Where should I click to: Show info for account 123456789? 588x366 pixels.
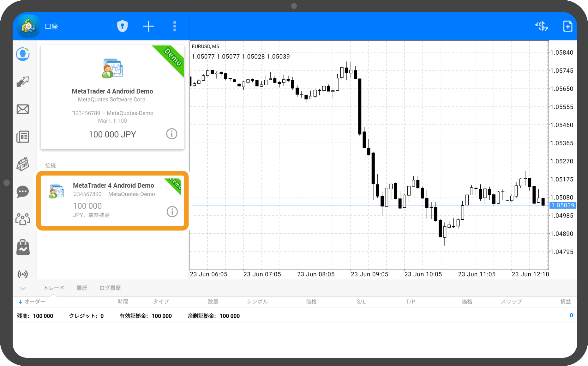172,134
